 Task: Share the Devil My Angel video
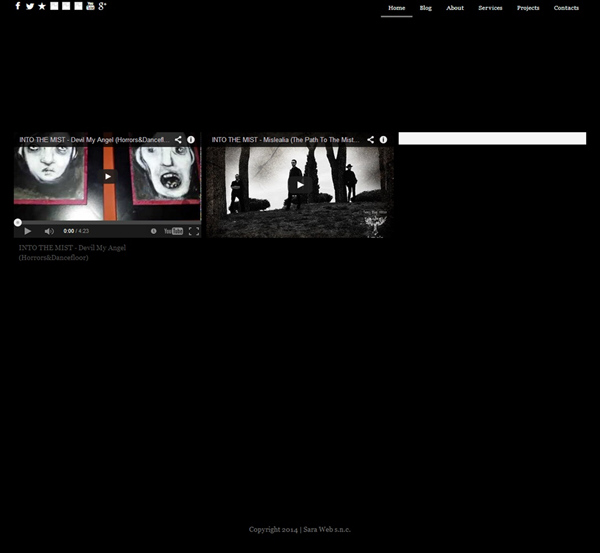pos(178,140)
